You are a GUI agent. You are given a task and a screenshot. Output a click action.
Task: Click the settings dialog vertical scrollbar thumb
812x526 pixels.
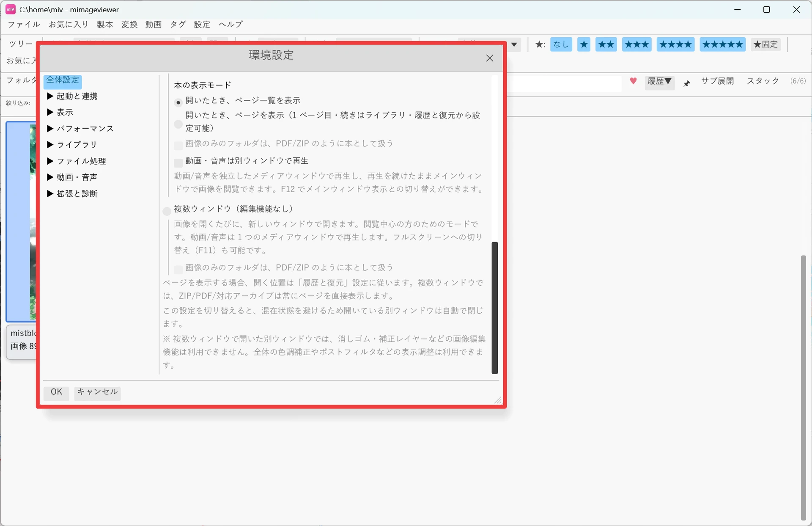(x=495, y=308)
